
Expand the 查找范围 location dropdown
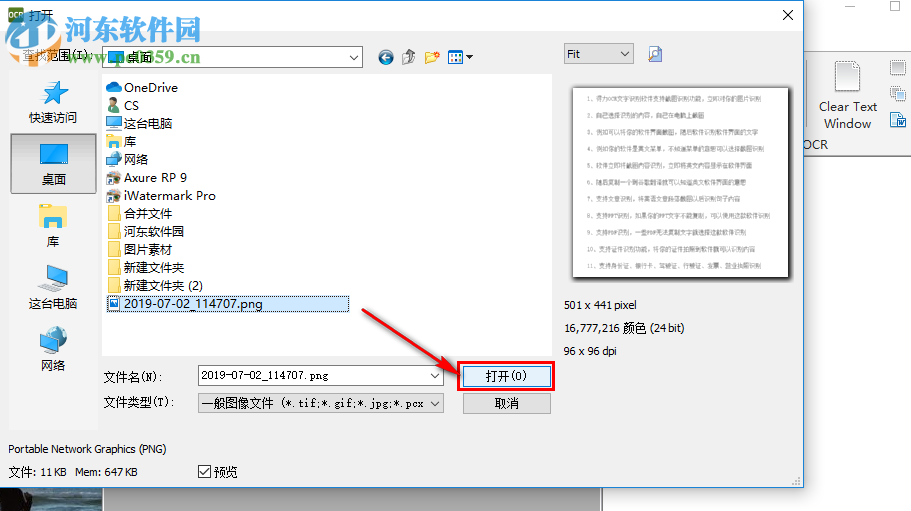[x=353, y=57]
